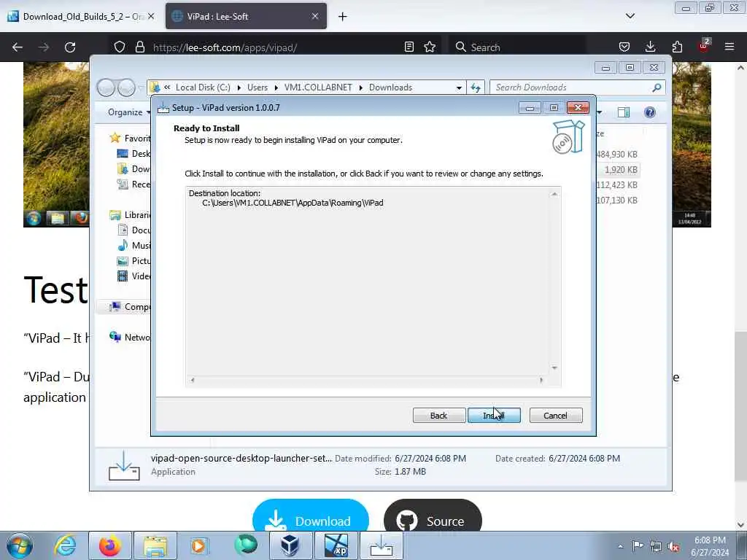The height and width of the screenshot is (560, 747).
Task: Select the ViPad : Lee-Soft tab
Action: tap(239, 16)
